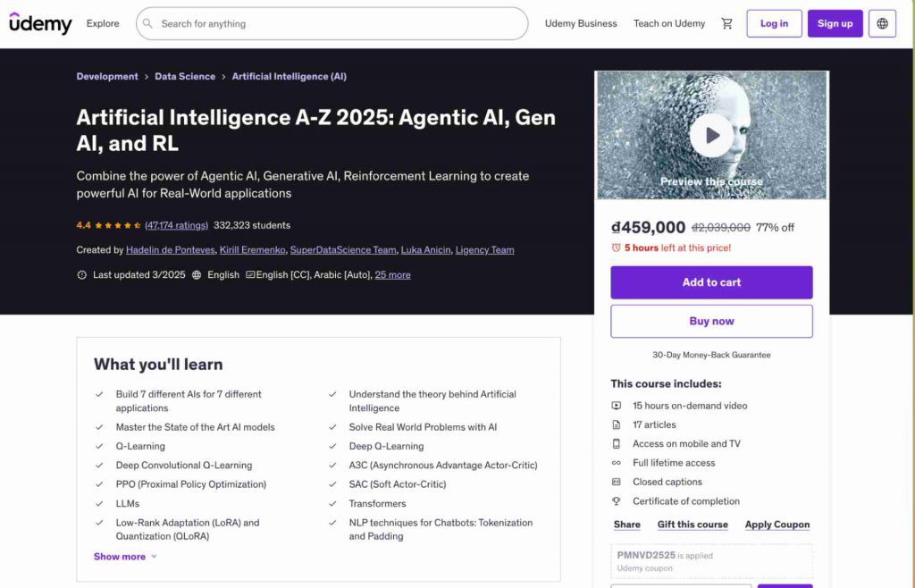This screenshot has height=588, width=915.
Task: Play the course preview video
Action: 711,136
